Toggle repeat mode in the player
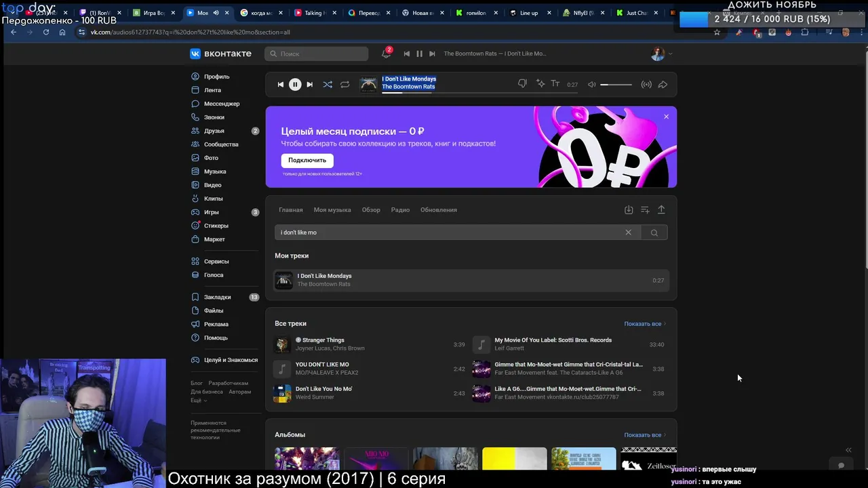868x488 pixels. tap(344, 84)
